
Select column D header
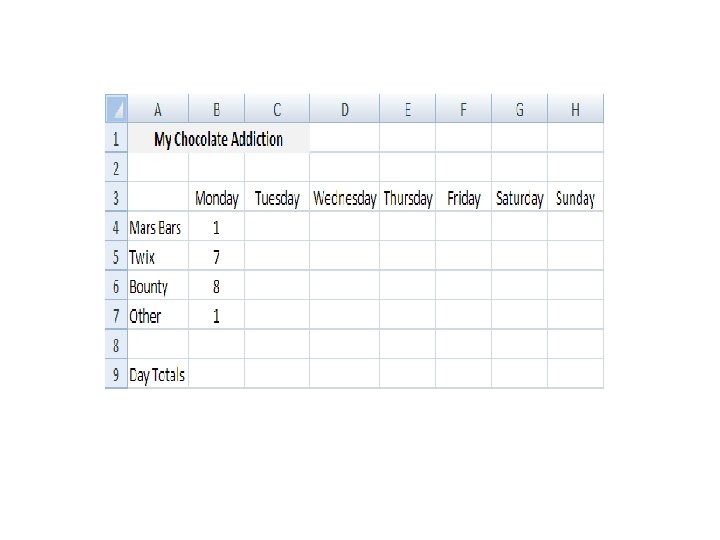(x=344, y=109)
